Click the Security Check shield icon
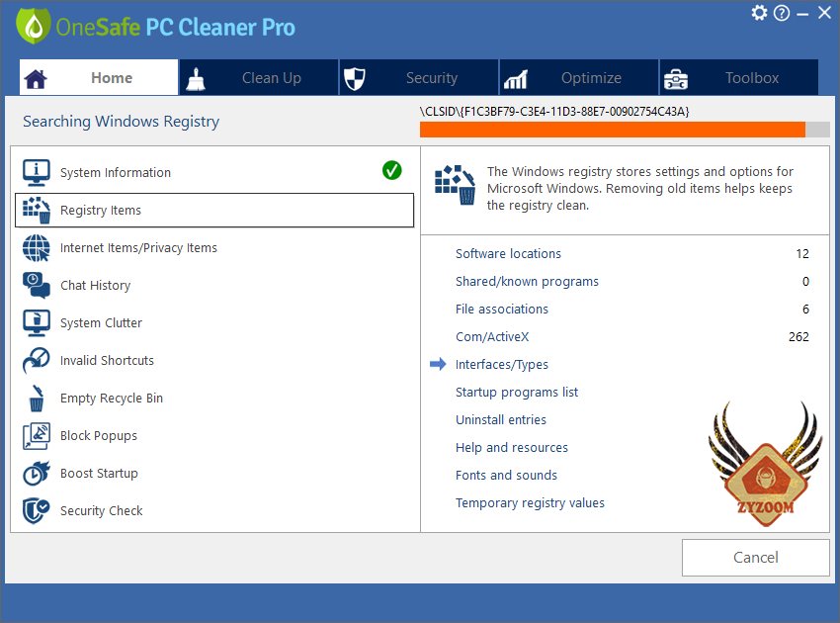 click(x=37, y=510)
